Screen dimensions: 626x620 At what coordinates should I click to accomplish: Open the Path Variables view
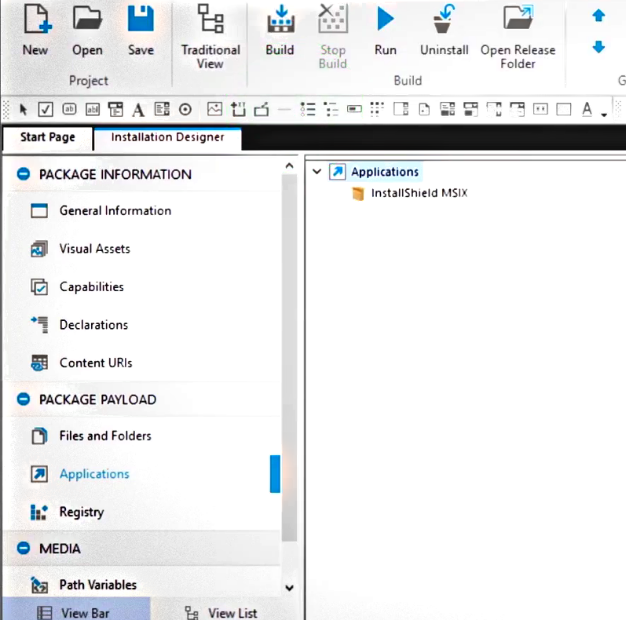[98, 585]
